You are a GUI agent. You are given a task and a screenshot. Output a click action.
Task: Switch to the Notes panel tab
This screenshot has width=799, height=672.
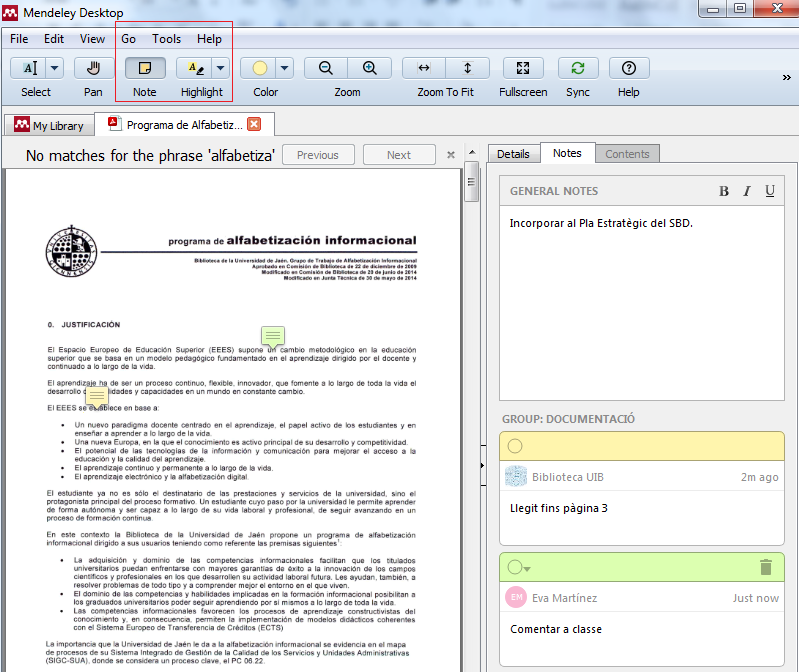pos(567,153)
